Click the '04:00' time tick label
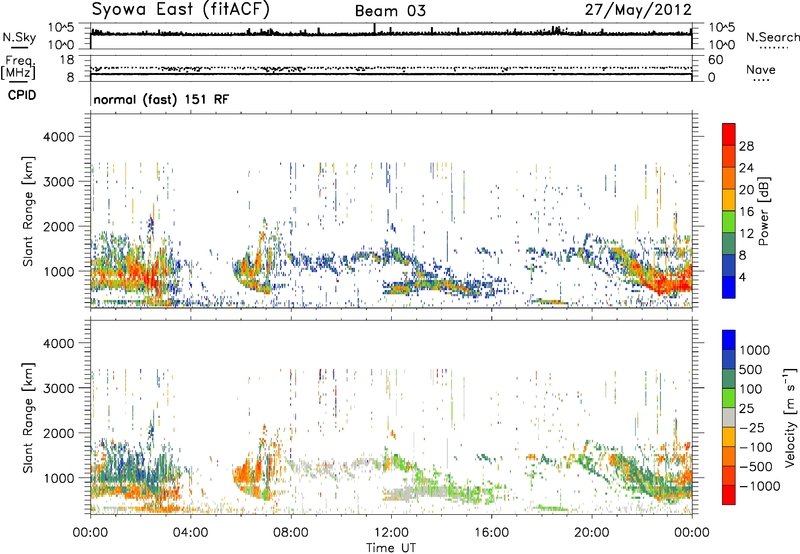Screen dimensions: 800x554 190,533
